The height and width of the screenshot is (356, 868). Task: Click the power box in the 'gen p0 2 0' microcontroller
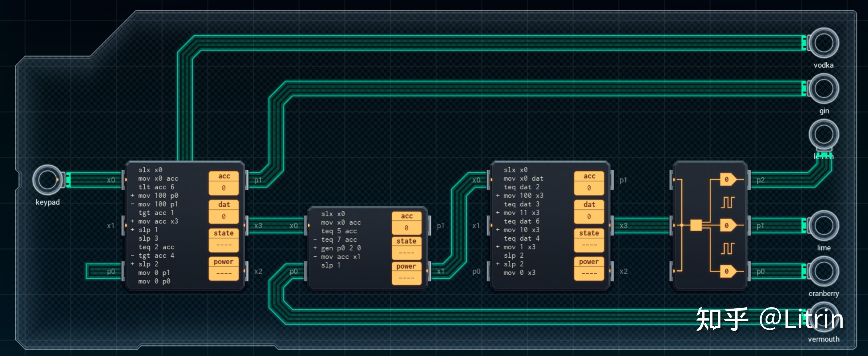tap(406, 273)
